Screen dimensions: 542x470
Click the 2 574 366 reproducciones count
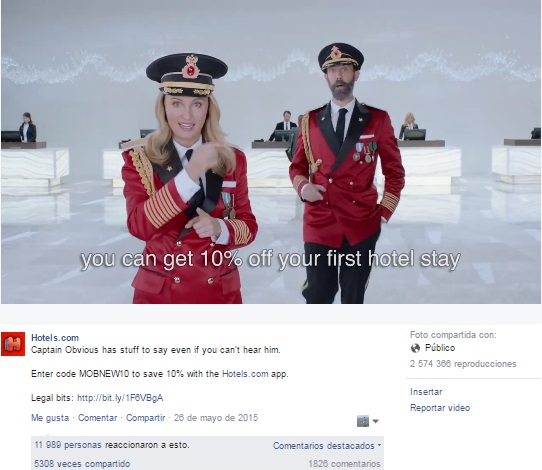click(x=463, y=364)
